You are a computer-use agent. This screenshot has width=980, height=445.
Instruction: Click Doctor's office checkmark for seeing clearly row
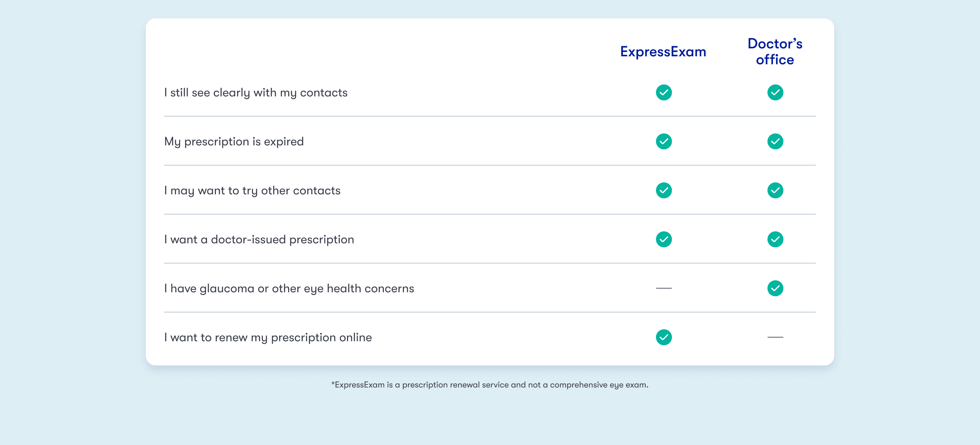point(775,92)
